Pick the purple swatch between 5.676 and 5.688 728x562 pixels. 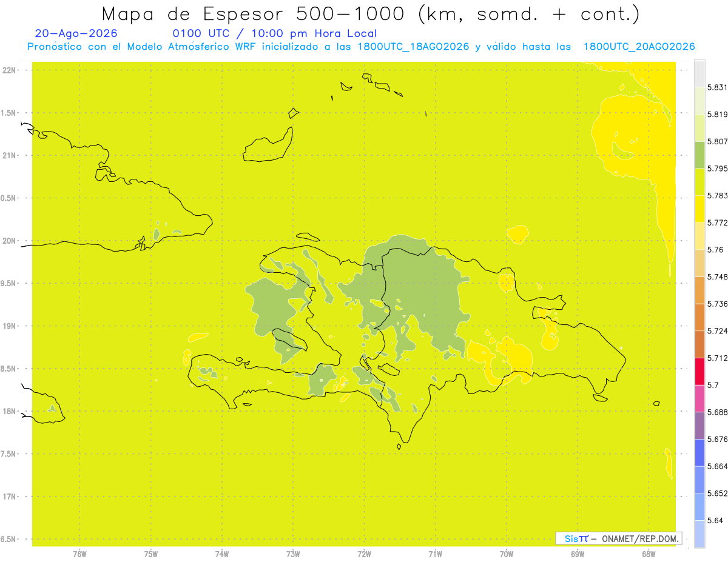(x=699, y=426)
